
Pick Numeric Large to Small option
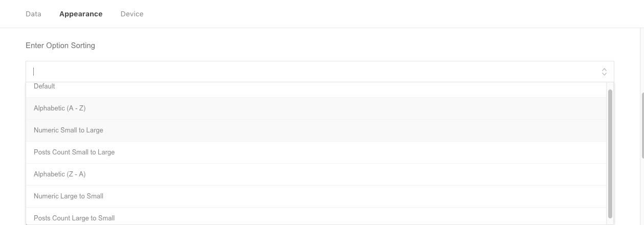pyautogui.click(x=69, y=196)
